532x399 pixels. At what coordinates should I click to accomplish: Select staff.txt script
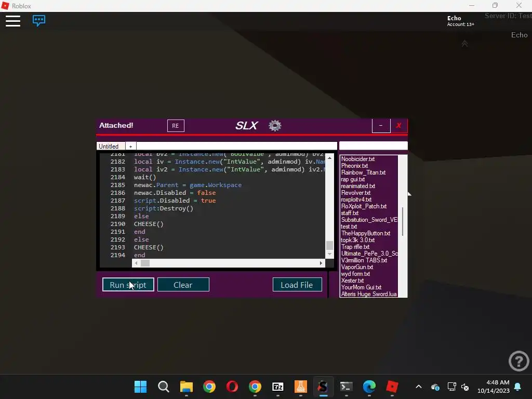click(350, 213)
